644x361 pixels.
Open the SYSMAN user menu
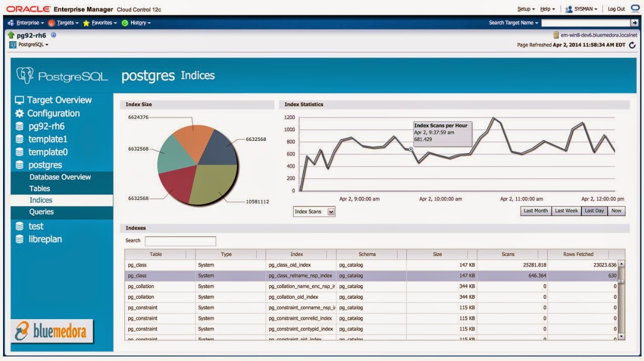581,9
